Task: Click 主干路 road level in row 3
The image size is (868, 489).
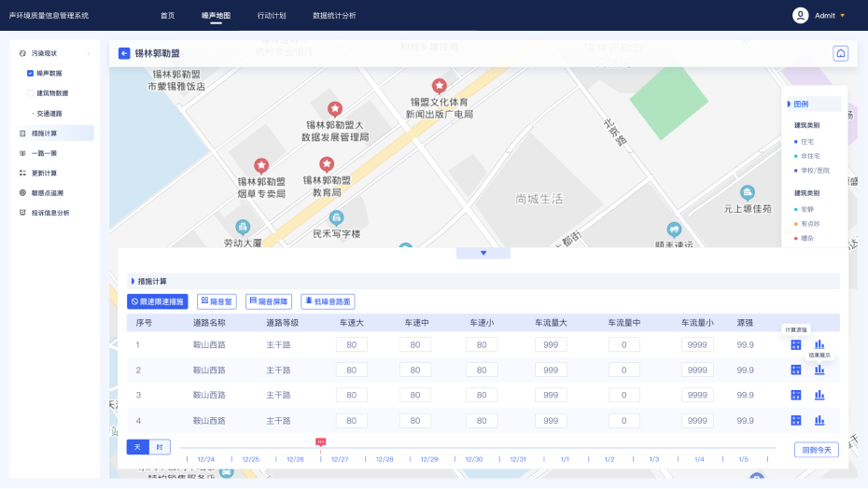Action: tap(278, 395)
